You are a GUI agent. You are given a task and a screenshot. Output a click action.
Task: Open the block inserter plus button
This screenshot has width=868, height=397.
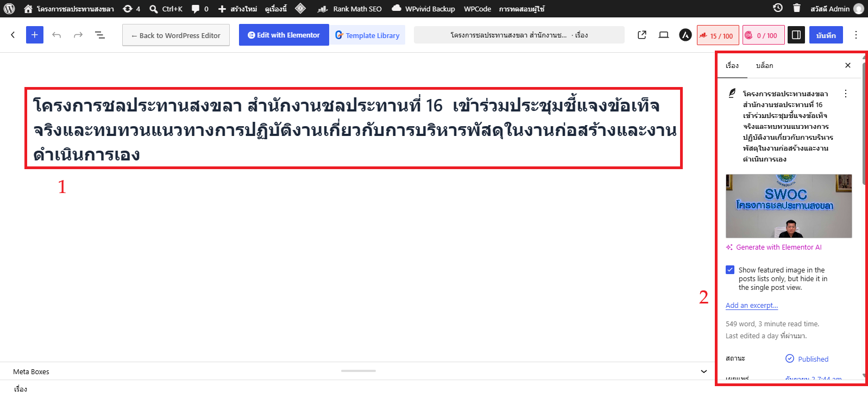click(35, 35)
